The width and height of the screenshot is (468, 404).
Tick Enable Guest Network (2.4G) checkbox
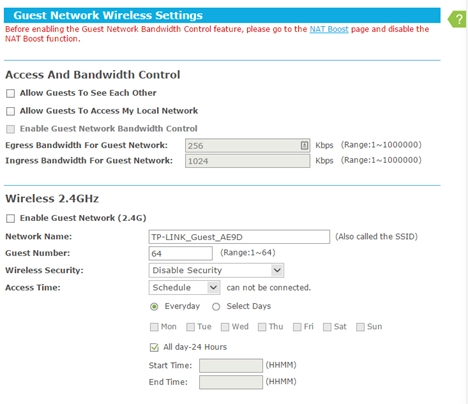[x=10, y=218]
